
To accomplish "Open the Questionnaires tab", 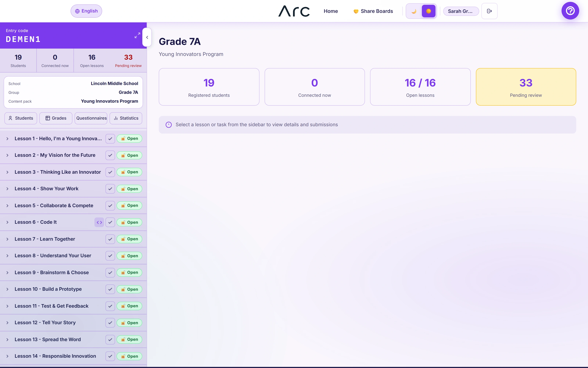I will [91, 118].
